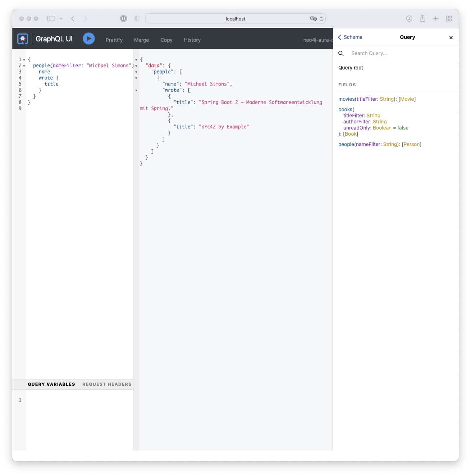The width and height of the screenshot is (471, 476).
Task: Collapse the people block fold on line 2
Action: point(24,66)
